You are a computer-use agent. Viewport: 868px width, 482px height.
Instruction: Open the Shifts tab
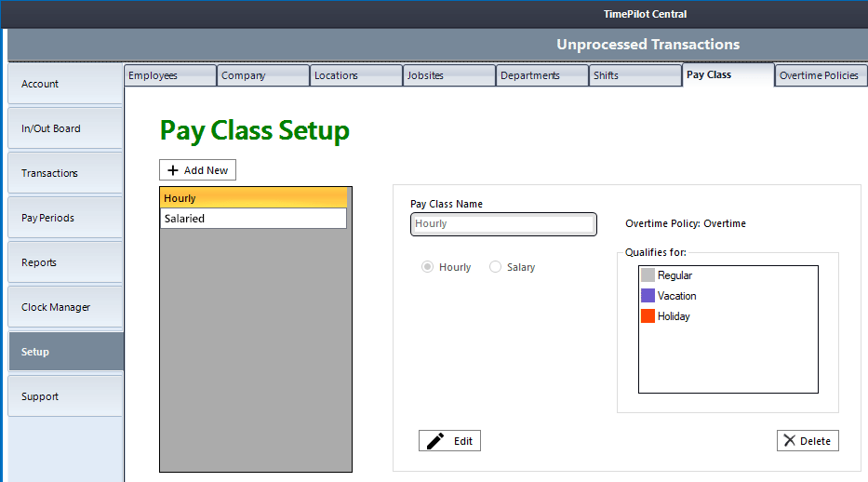pos(634,75)
